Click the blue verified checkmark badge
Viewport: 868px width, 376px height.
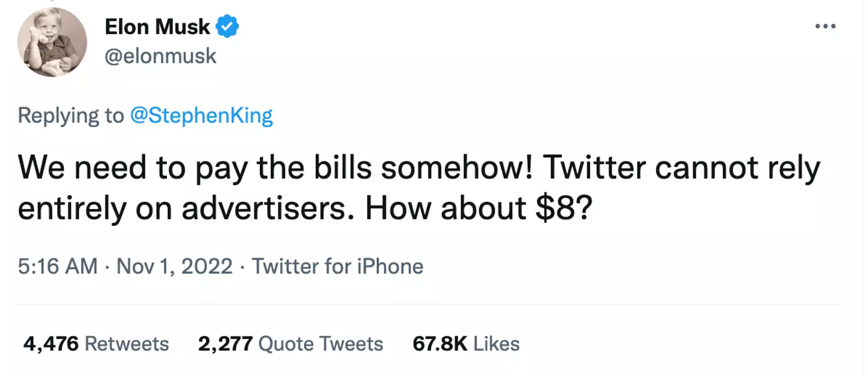click(228, 27)
